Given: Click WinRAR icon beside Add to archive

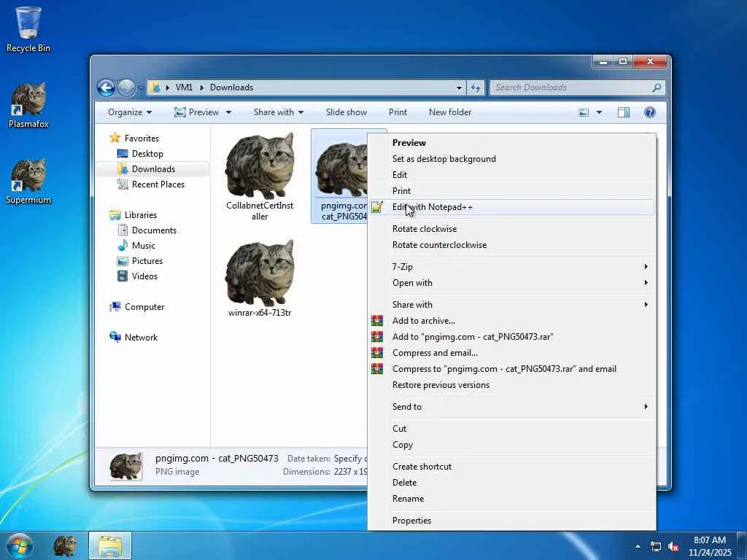Looking at the screenshot, I should (x=377, y=321).
